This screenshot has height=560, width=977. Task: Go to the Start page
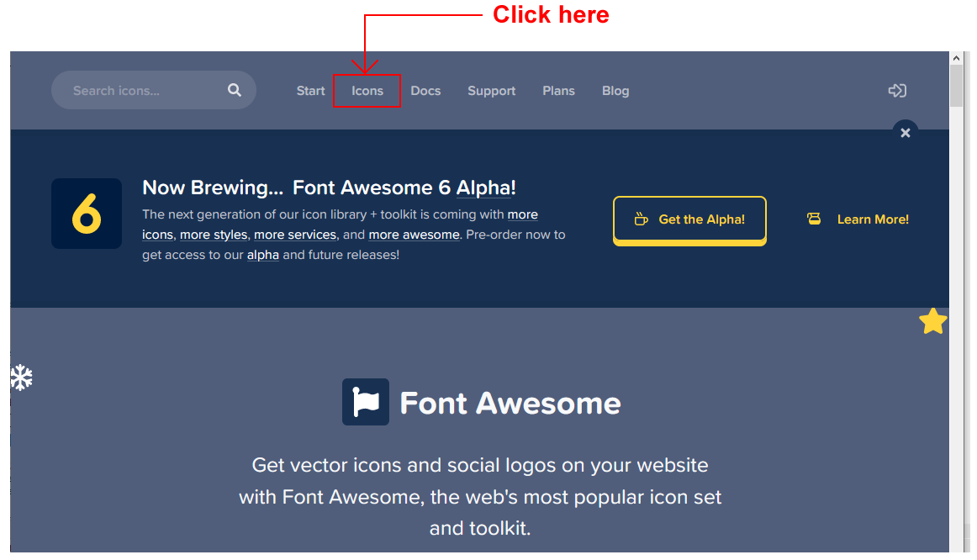click(310, 91)
